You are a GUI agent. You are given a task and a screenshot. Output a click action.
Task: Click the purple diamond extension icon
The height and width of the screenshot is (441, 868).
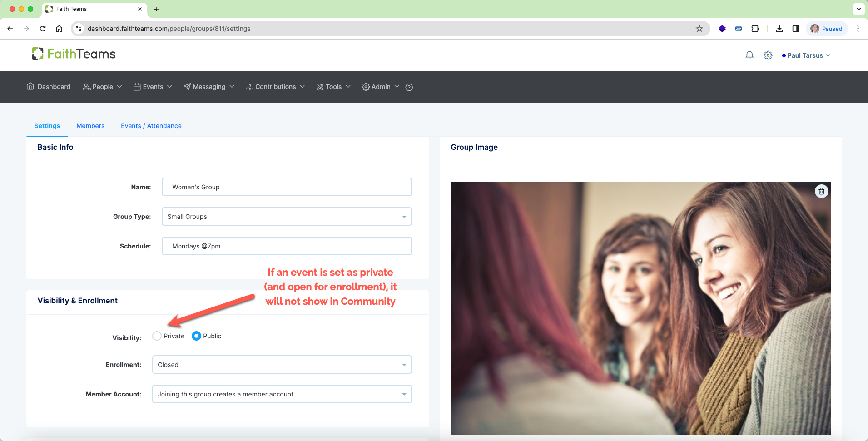pyautogui.click(x=722, y=29)
